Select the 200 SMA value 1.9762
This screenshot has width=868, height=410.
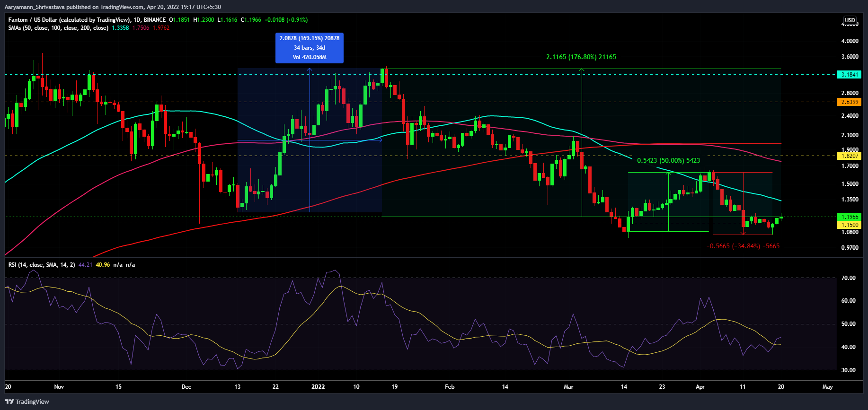(x=161, y=28)
